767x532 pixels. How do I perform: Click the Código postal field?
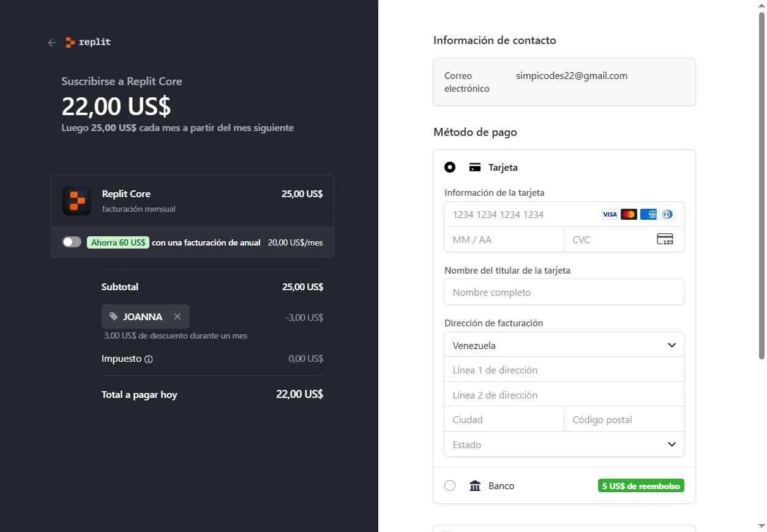pos(624,420)
